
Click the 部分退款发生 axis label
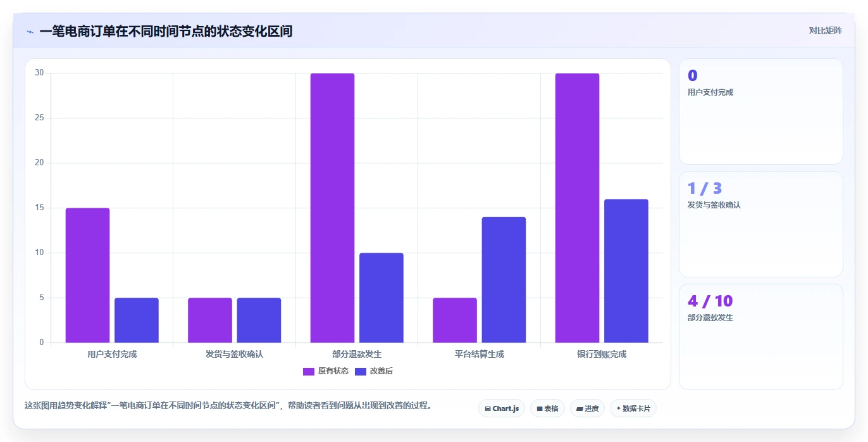click(x=357, y=354)
